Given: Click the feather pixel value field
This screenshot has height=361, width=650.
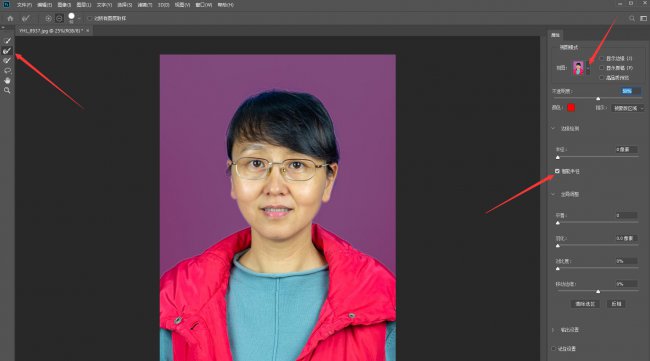Looking at the screenshot, I should click(626, 238).
